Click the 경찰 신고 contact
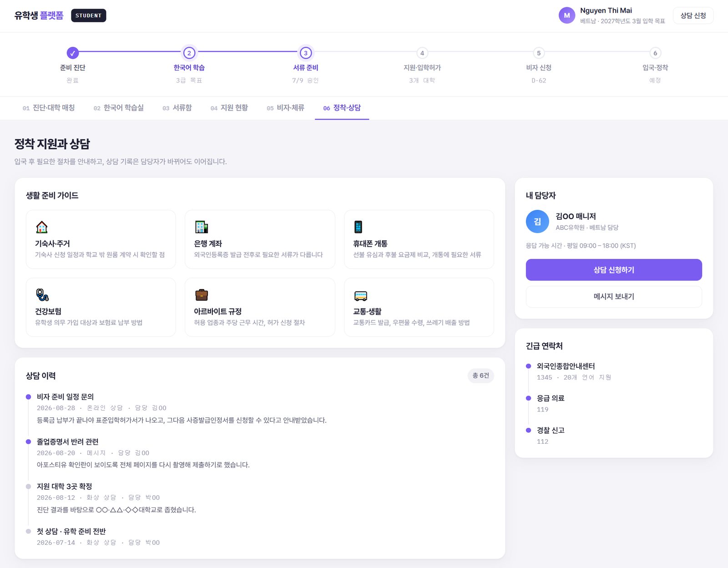 point(551,430)
